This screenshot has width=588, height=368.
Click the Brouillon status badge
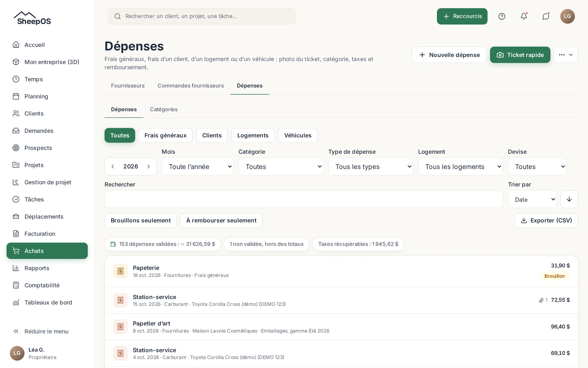tap(555, 276)
